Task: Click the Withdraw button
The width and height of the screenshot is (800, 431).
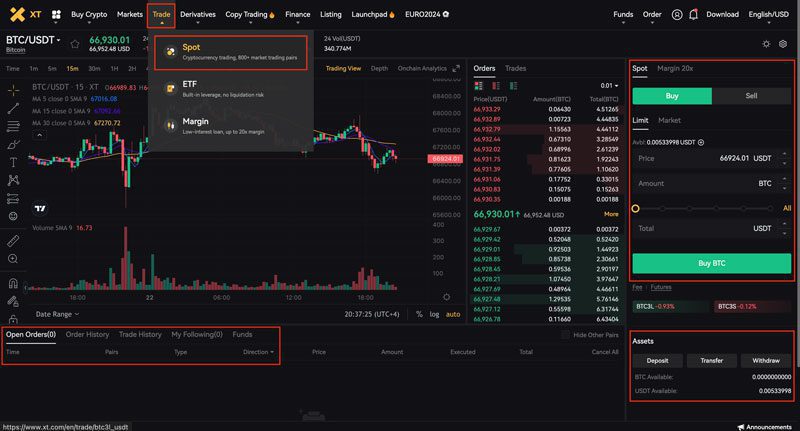Action: pyautogui.click(x=766, y=361)
